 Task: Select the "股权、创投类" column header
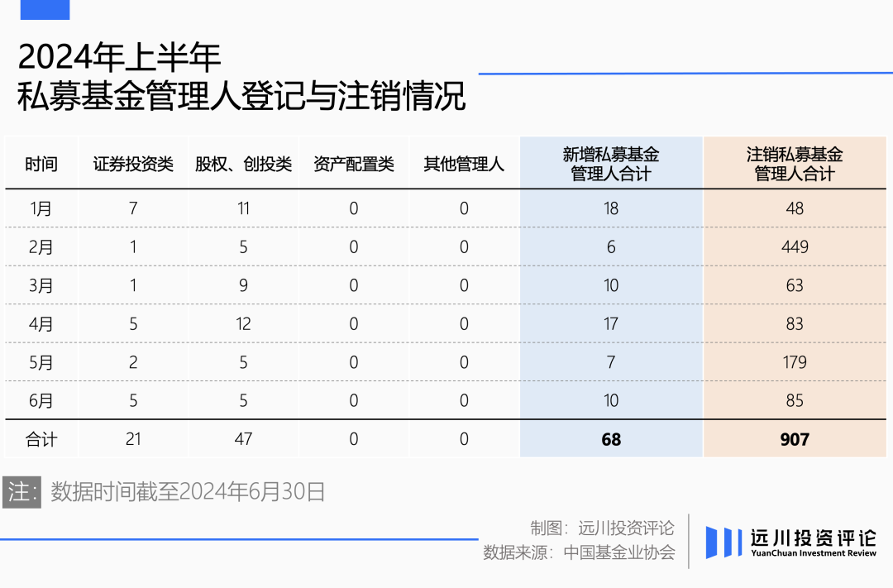pos(243,164)
